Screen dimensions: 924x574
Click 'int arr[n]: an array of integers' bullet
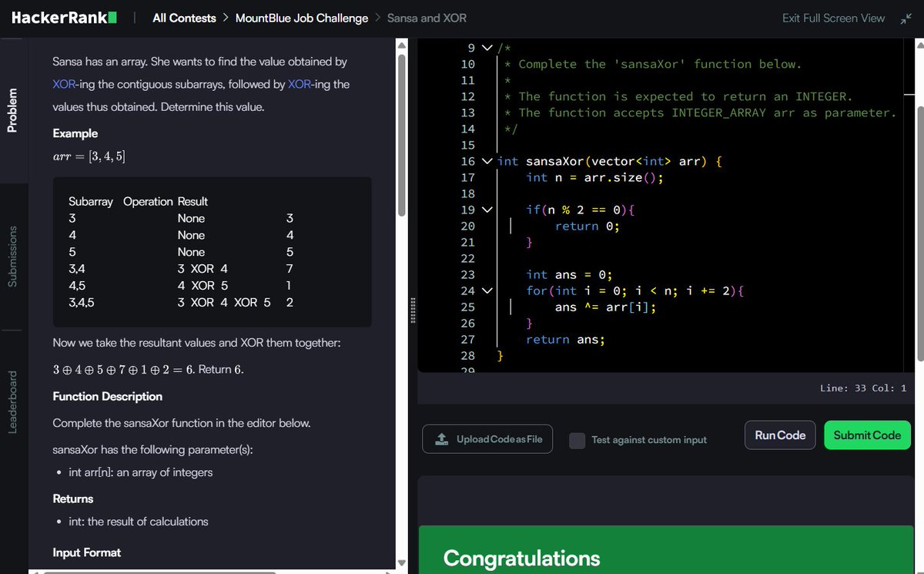[140, 472]
